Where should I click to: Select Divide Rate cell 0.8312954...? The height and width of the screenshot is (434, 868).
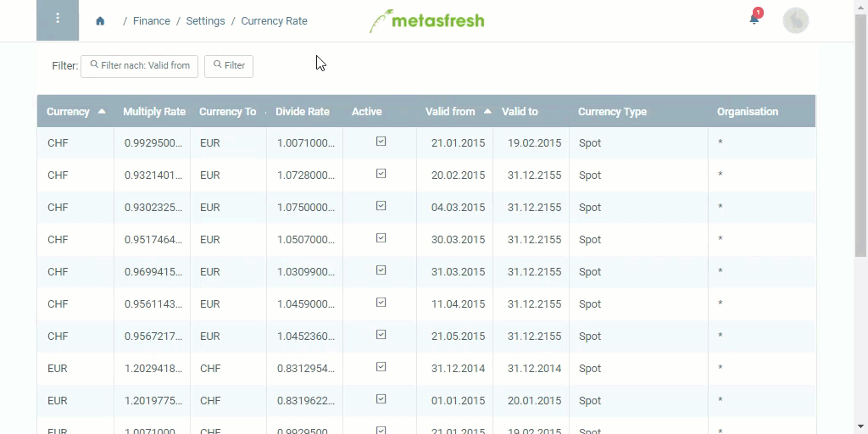(305, 368)
